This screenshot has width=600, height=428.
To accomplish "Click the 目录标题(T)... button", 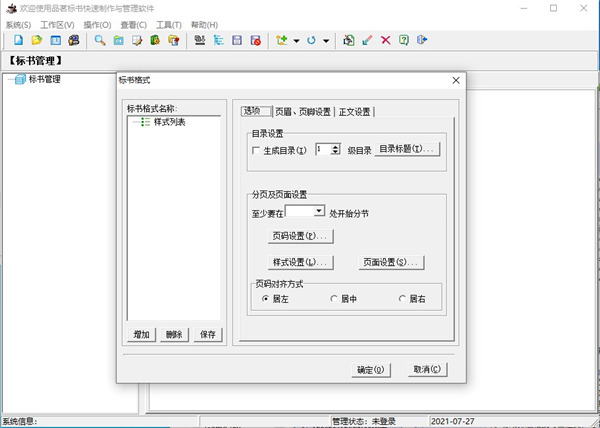I will pos(407,149).
